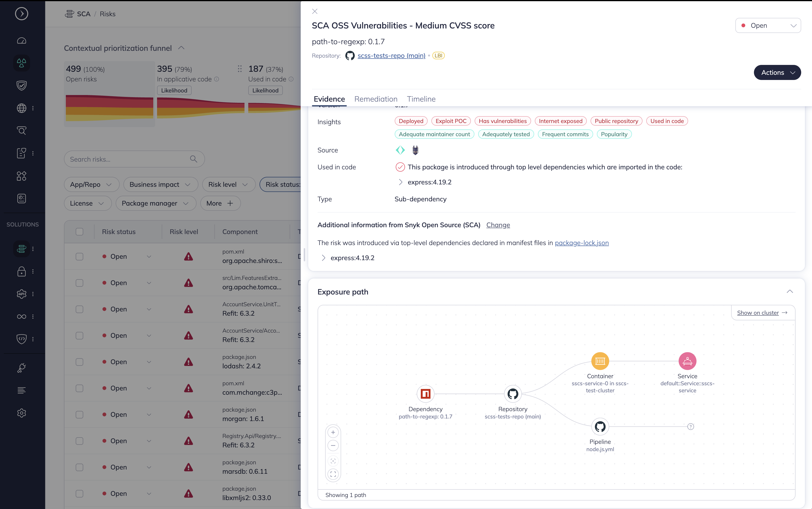Viewport: 812px width, 509px height.
Task: Open the scss-tests-repo (main) link
Action: tap(391, 56)
